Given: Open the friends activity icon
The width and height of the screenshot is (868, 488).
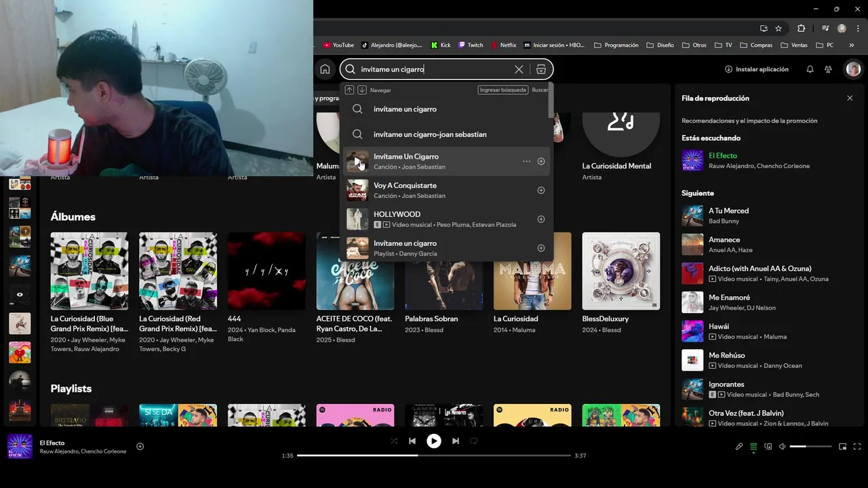Looking at the screenshot, I should coord(828,69).
